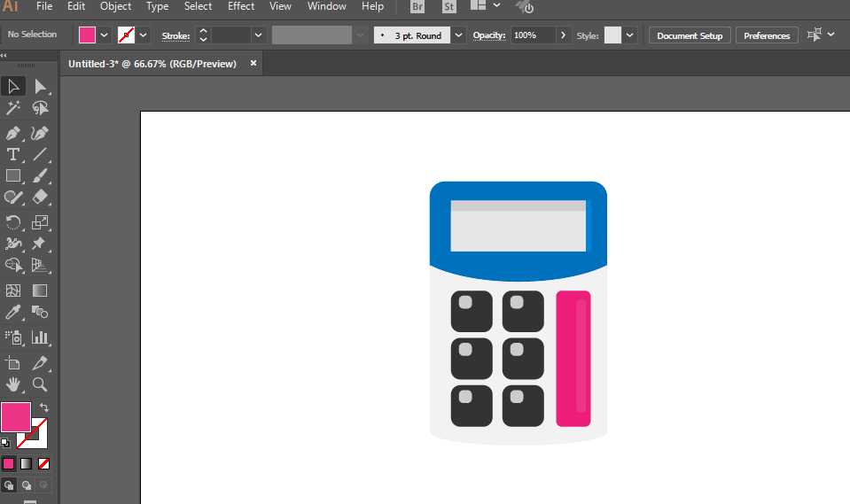Select the Zoom tool

click(x=40, y=384)
